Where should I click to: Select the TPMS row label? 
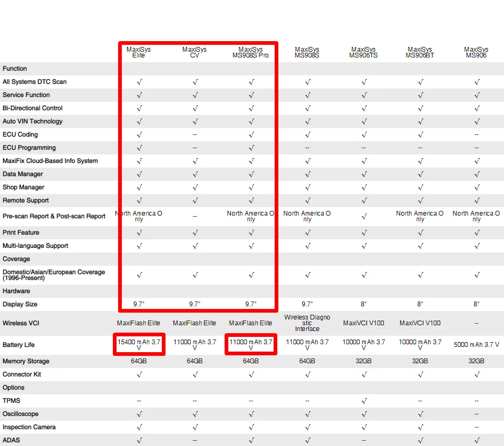click(x=11, y=400)
